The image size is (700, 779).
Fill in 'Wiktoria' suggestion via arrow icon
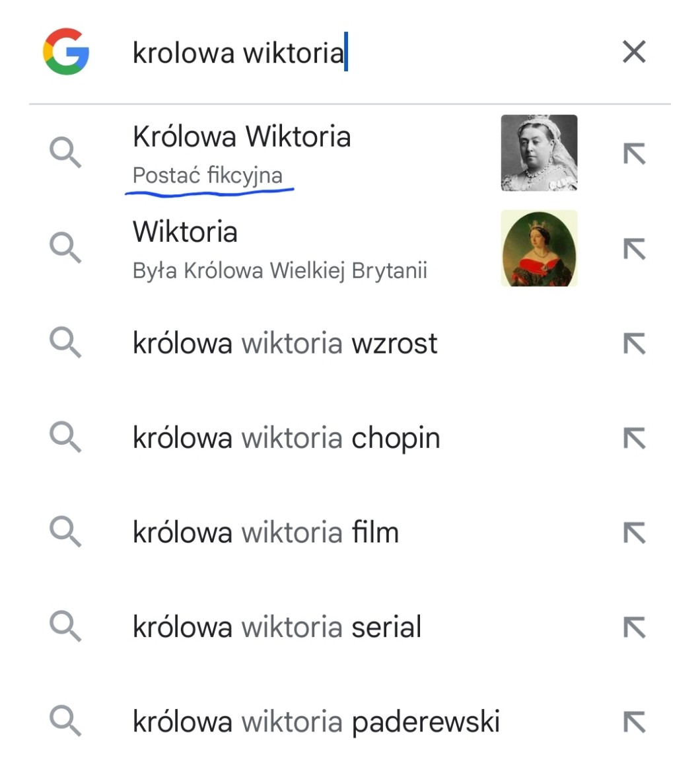coord(635,249)
